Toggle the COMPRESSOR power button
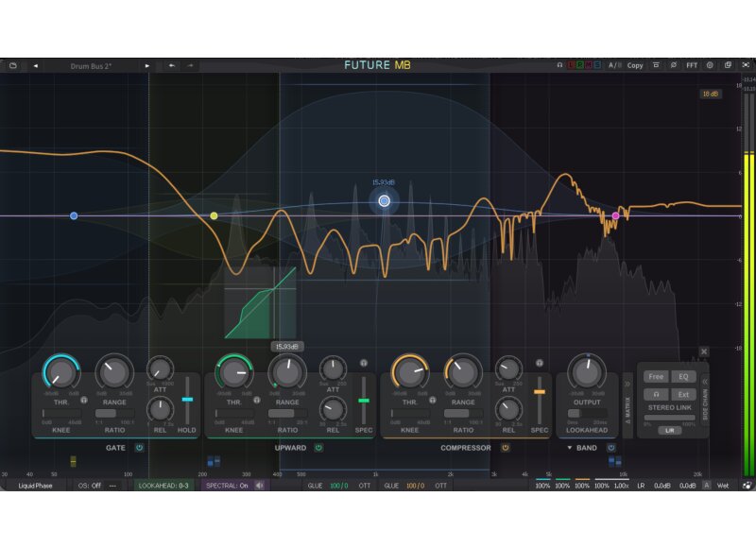Image resolution: width=756 pixels, height=548 pixels. [506, 448]
